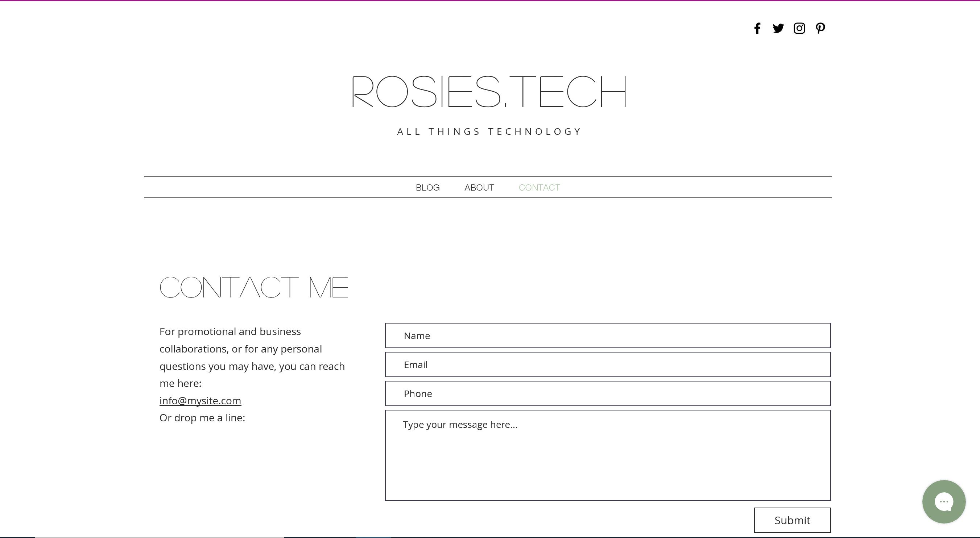Click the promotional collaborations paragraph text
The height and width of the screenshot is (538, 980).
coord(251,358)
